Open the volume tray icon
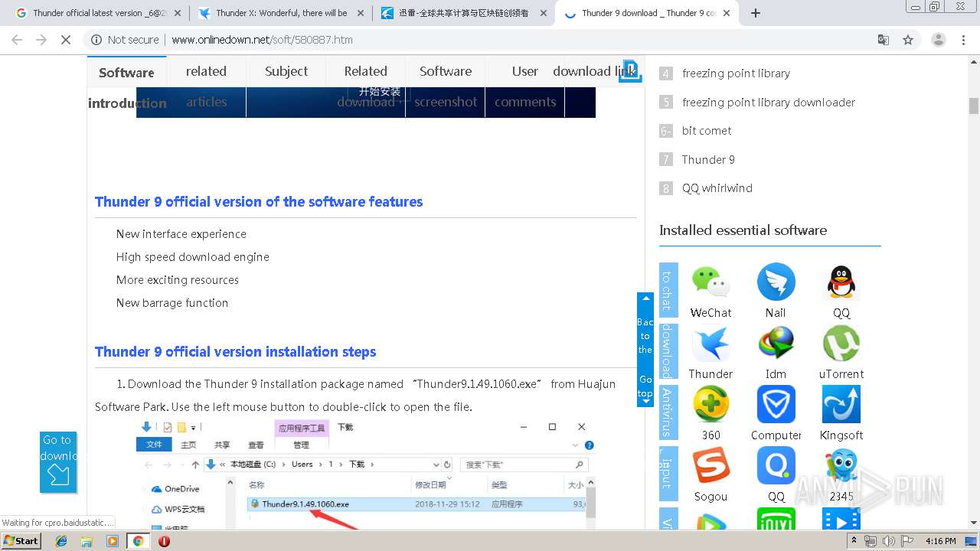The height and width of the screenshot is (551, 980). (x=888, y=541)
